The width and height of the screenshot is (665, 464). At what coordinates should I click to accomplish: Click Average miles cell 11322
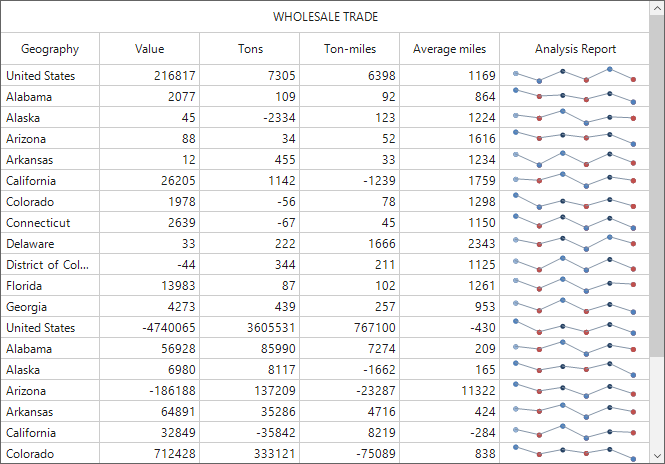point(450,390)
